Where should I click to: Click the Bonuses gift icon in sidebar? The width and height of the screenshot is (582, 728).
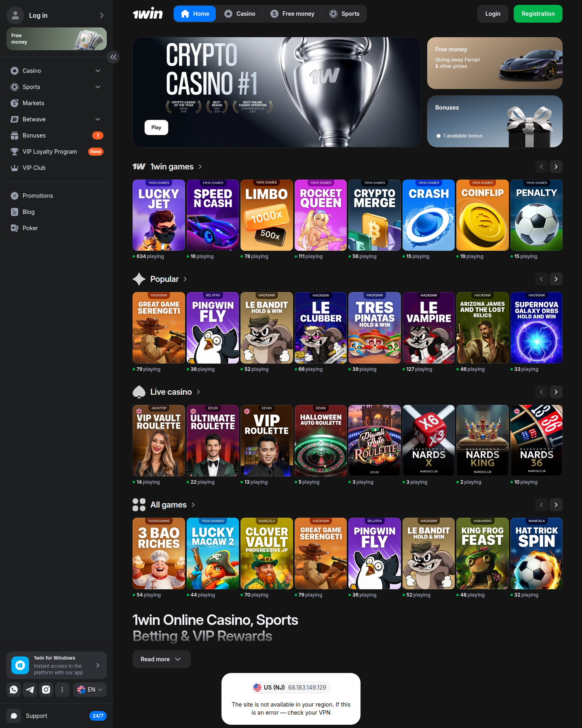click(15, 135)
